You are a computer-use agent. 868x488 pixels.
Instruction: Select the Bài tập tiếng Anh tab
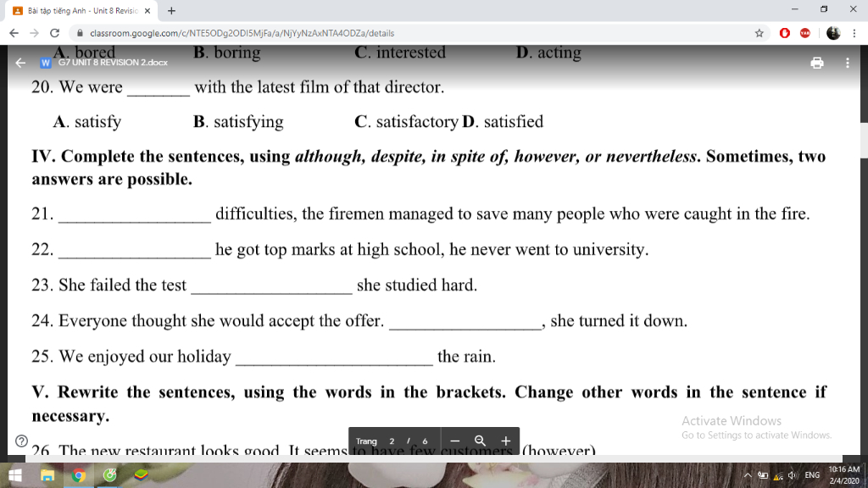[82, 10]
